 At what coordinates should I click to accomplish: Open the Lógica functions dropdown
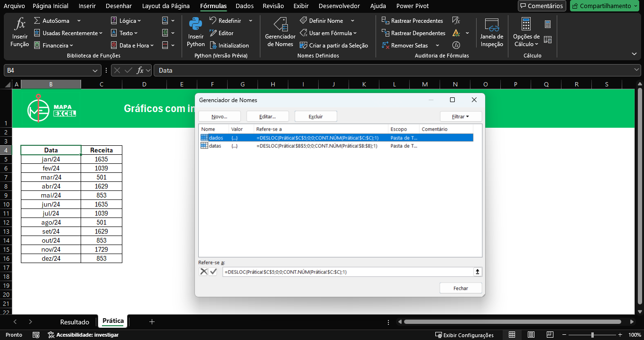pos(126,21)
